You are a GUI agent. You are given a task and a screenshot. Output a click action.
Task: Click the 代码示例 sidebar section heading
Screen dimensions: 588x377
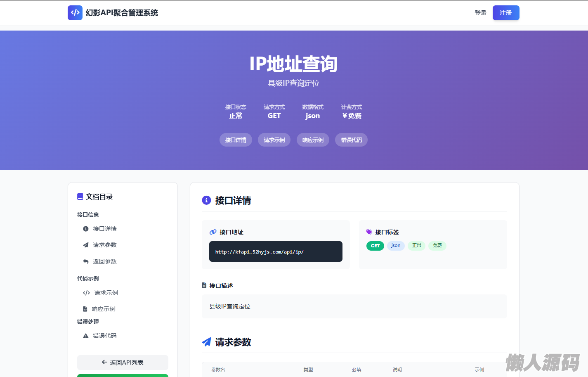tap(88, 278)
